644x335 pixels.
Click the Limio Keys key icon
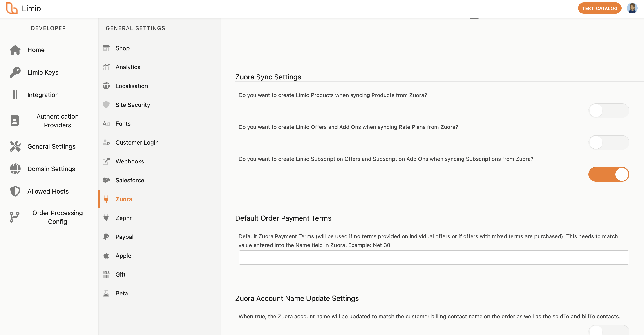[15, 72]
